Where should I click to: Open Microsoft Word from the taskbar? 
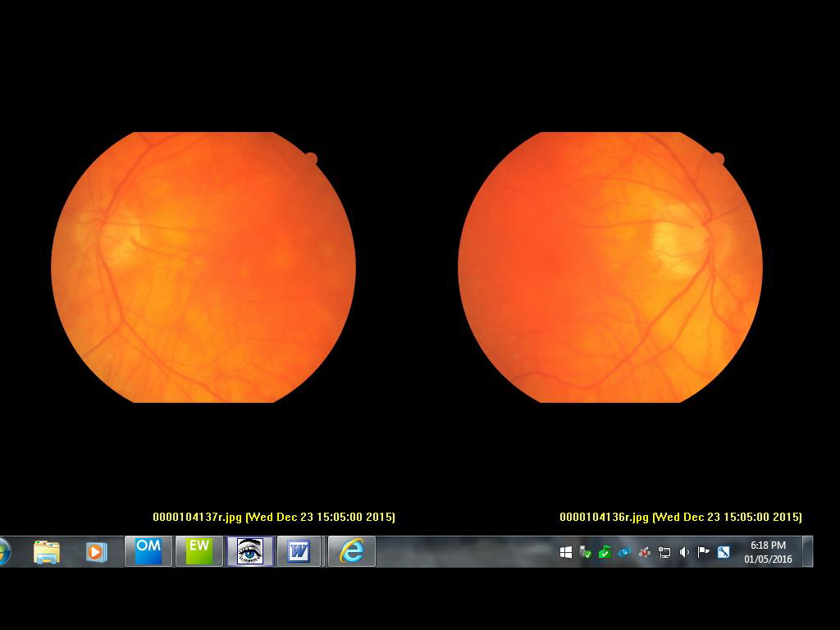299,551
